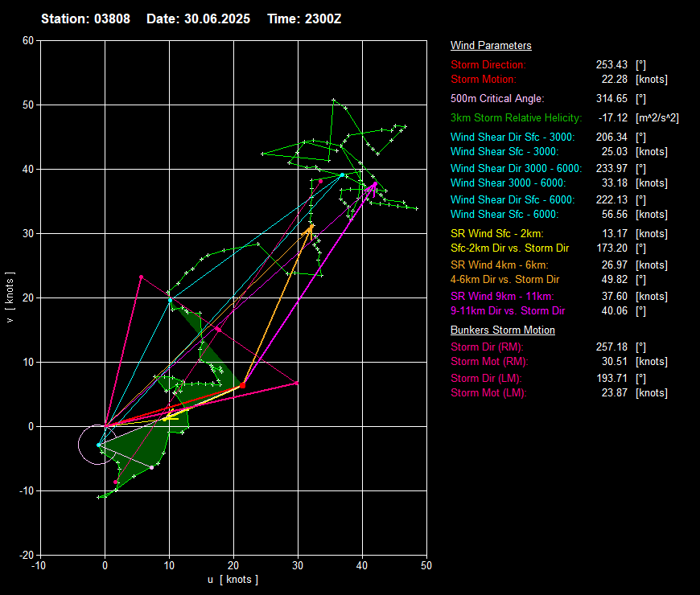700x595 pixels.
Task: Click the 'Time: 2300Z' header text
Action: pyautogui.click(x=304, y=18)
